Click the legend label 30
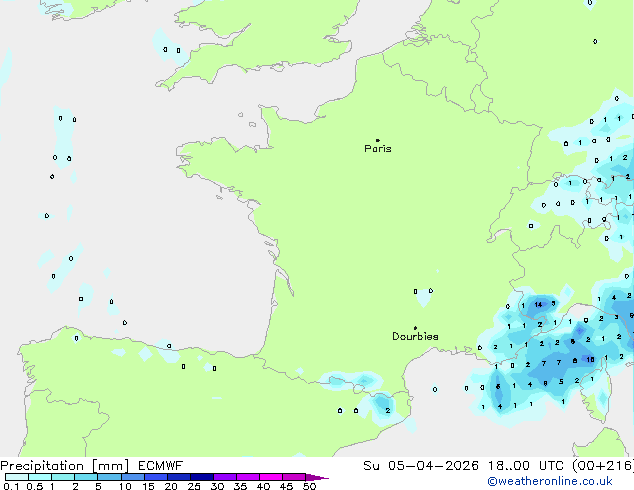The height and width of the screenshot is (490, 634). 217,486
